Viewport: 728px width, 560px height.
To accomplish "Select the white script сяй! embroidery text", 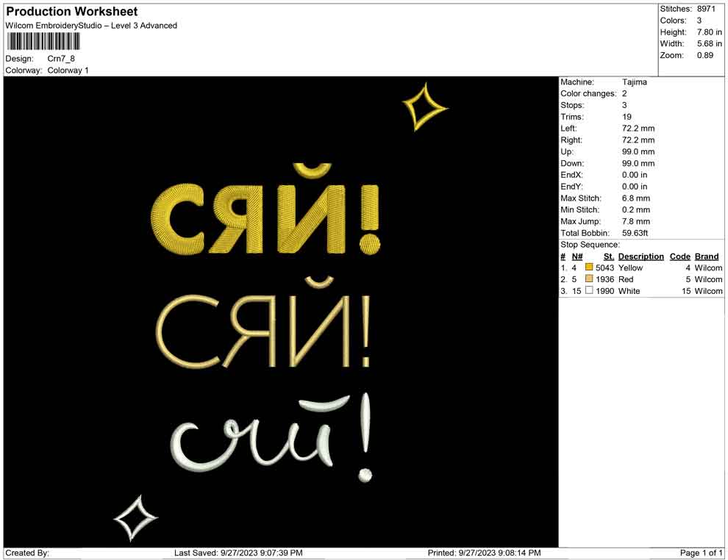I will tap(271, 439).
